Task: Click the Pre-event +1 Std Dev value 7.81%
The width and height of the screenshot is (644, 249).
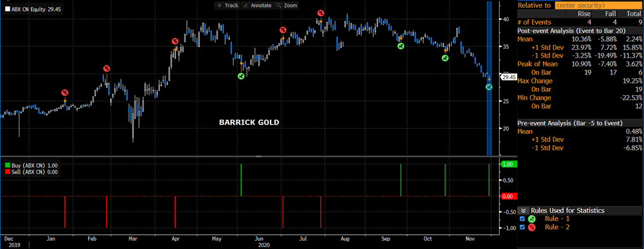Action: click(634, 140)
